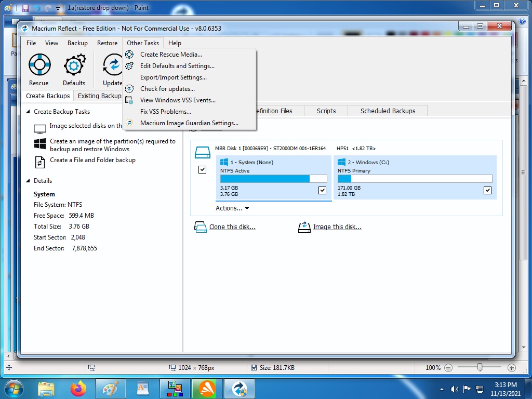The width and height of the screenshot is (532, 399).
Task: Open Windows Explorer from the taskbar
Action: click(x=46, y=389)
